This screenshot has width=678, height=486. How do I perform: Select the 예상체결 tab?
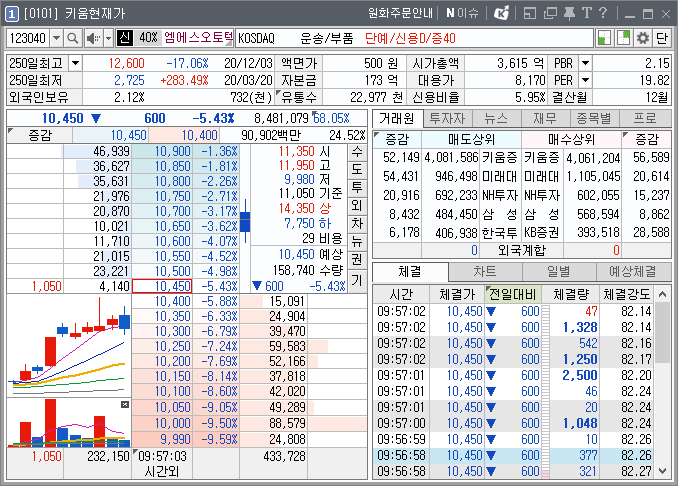633,272
